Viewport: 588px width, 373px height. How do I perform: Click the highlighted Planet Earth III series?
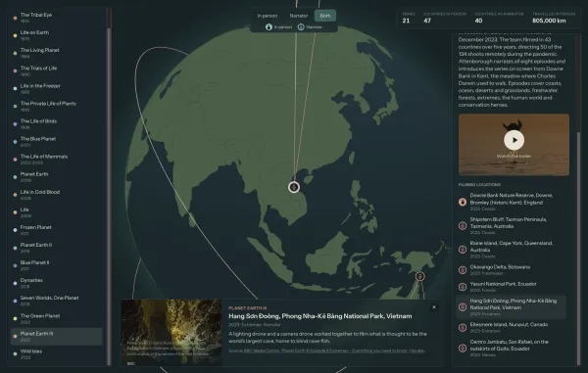(x=56, y=336)
